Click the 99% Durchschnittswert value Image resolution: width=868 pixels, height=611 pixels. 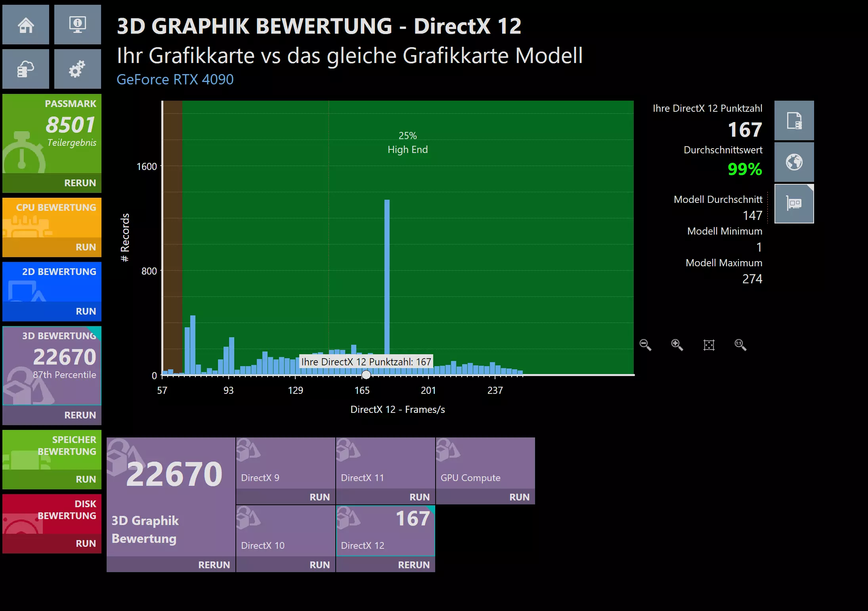[x=745, y=169]
